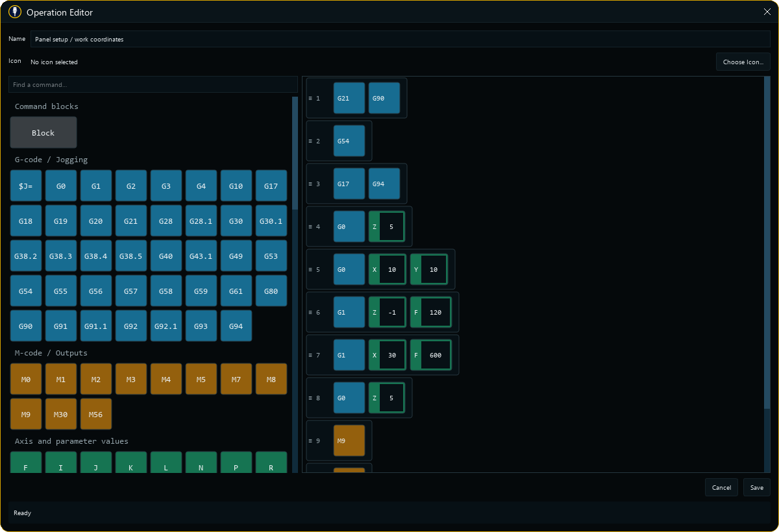Viewport: 779px width, 532px height.
Task: Edit the Z value 5 in row 8
Action: [391, 398]
